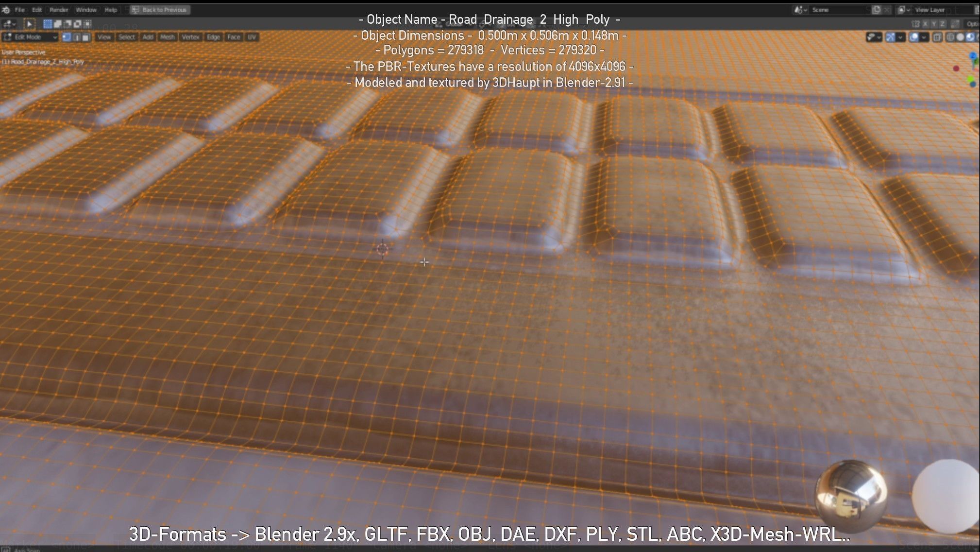This screenshot has height=552, width=980.
Task: Open the File menu
Action: pyautogui.click(x=20, y=10)
